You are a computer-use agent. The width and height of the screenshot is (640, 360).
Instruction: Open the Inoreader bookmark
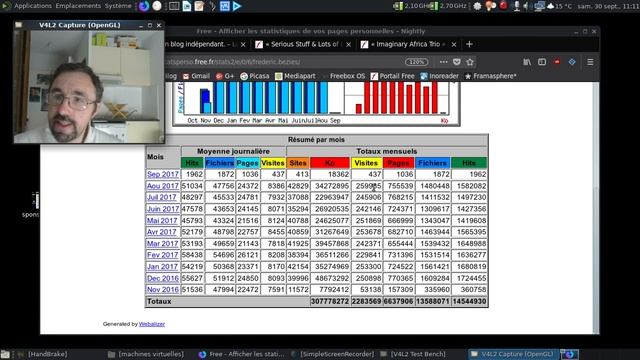pyautogui.click(x=440, y=76)
